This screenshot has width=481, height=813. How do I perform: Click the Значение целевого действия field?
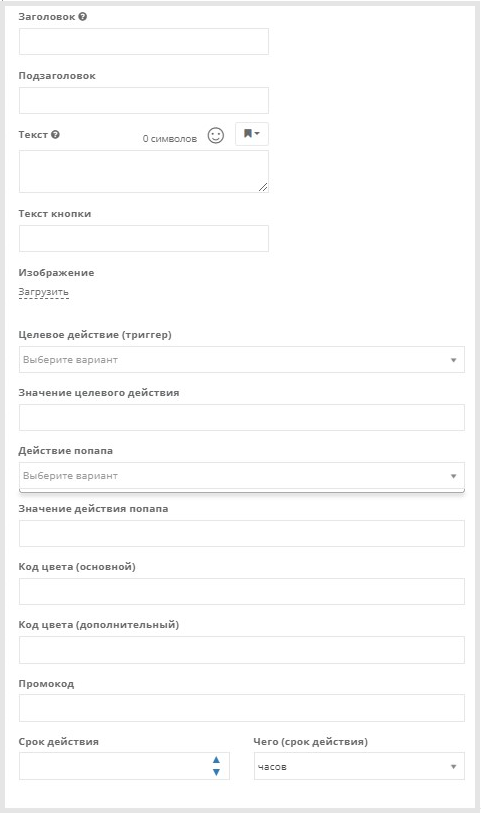pos(242,417)
